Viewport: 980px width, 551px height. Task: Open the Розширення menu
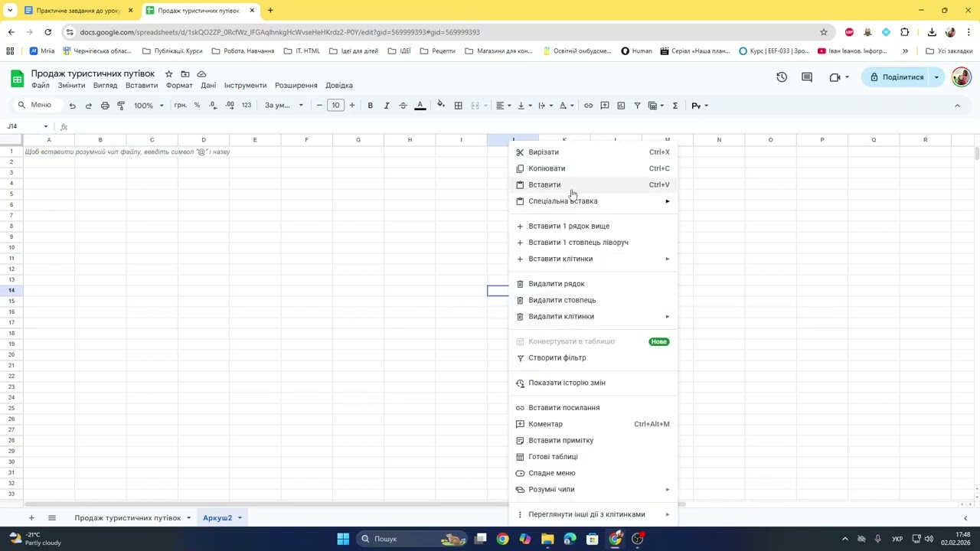[x=296, y=86]
